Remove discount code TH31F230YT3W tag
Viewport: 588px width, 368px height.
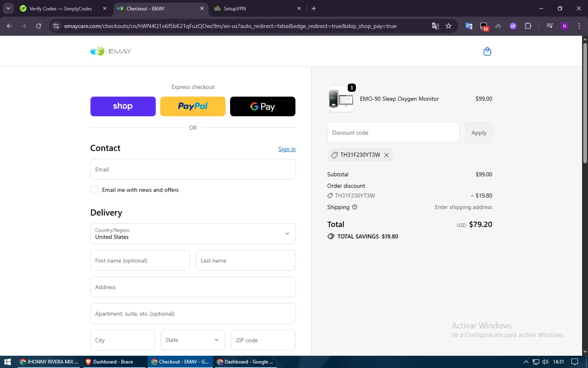[387, 155]
